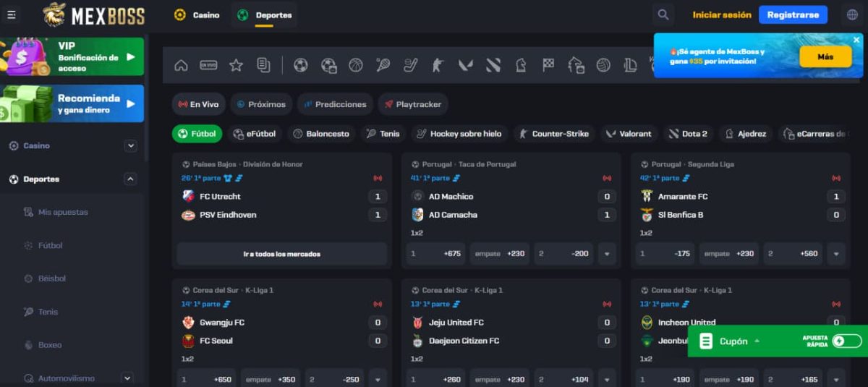This screenshot has width=868, height=387.
Task: Open the VIP Bonificación de acceso banner
Action: pyautogui.click(x=72, y=56)
